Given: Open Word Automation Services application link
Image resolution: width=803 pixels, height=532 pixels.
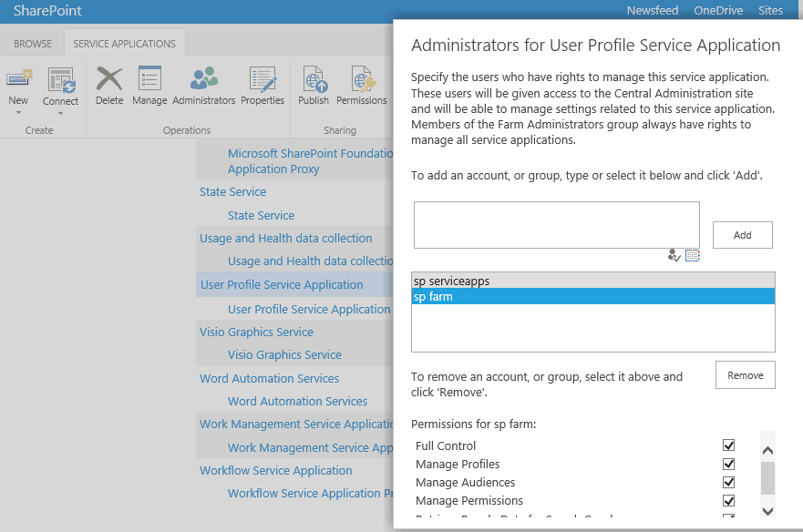Looking at the screenshot, I should [x=270, y=379].
